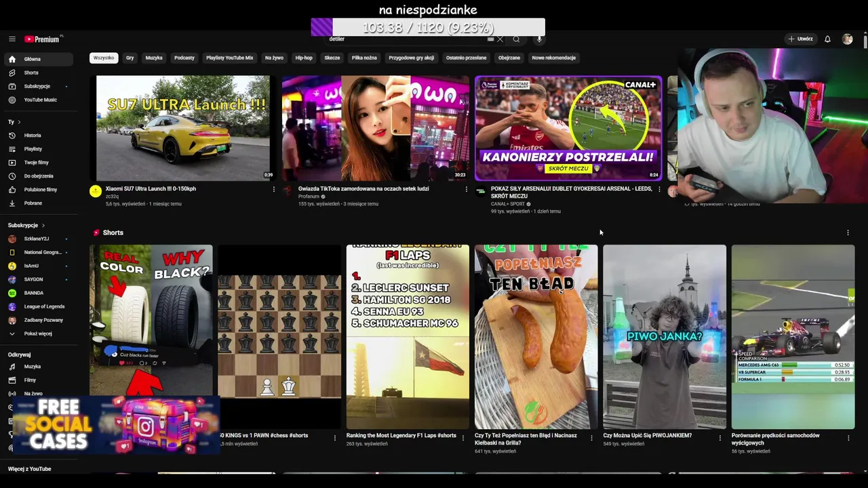
Task: Click the YouTube Premium logo
Action: (42, 39)
